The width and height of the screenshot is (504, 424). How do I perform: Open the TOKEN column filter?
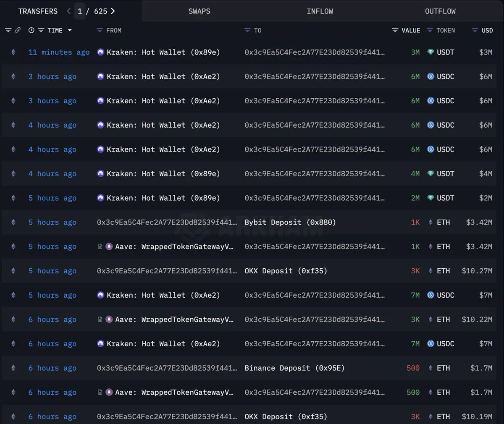coord(430,30)
